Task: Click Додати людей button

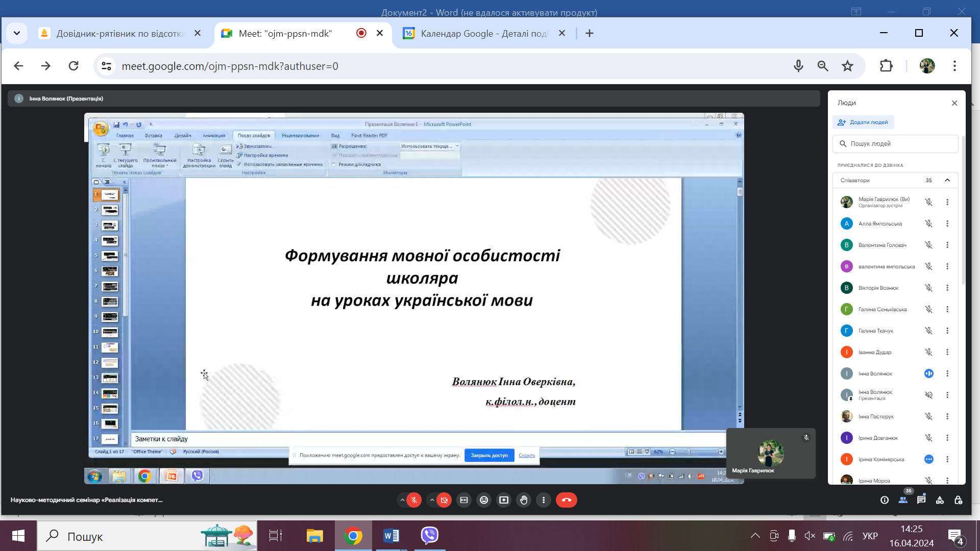Action: [864, 122]
